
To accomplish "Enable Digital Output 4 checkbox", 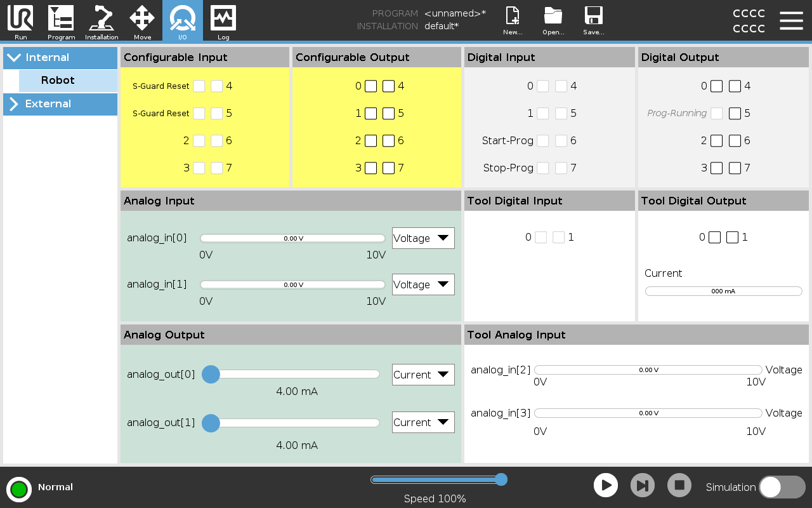I will [735, 86].
